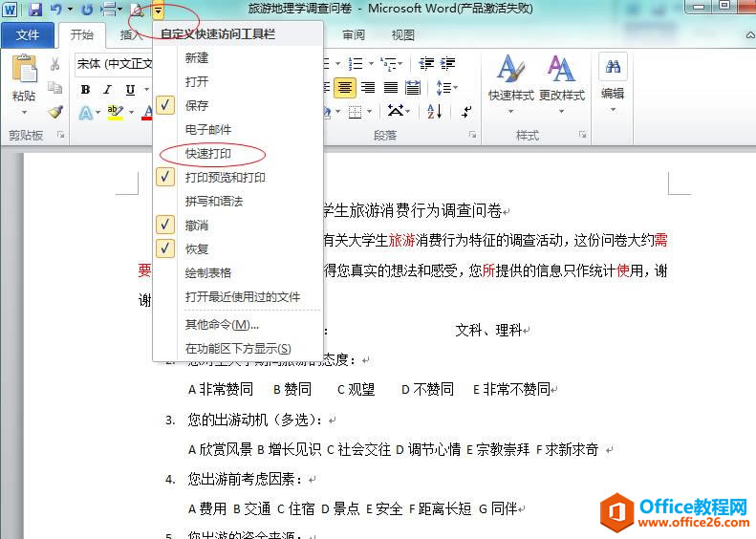Center-align text with highlighted icon
This screenshot has width=756, height=539.
345,88
